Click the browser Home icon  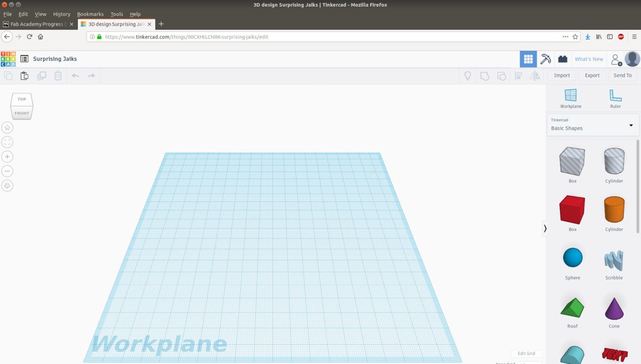(x=41, y=37)
